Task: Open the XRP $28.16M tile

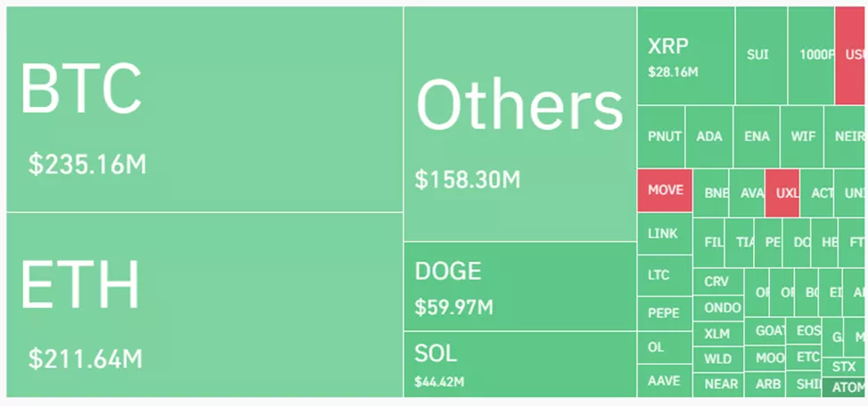Action: point(685,55)
